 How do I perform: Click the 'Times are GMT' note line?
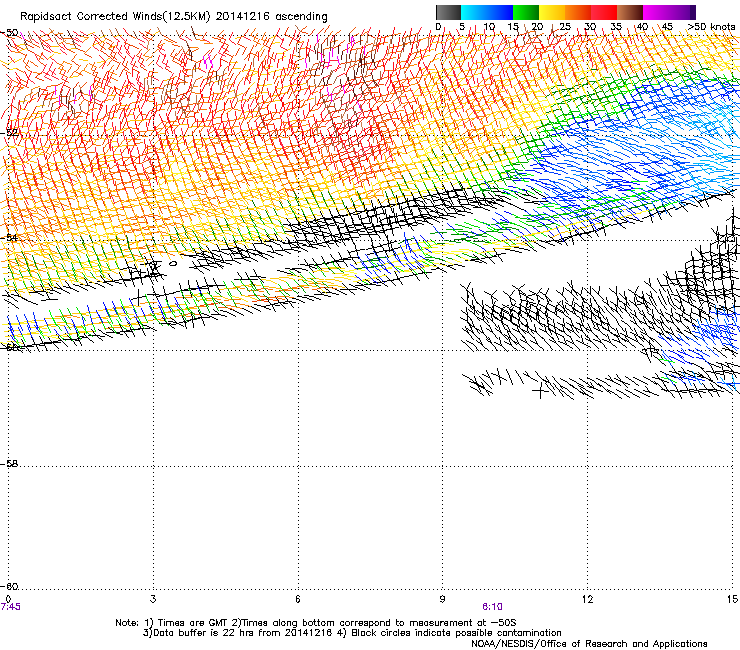[x=316, y=623]
